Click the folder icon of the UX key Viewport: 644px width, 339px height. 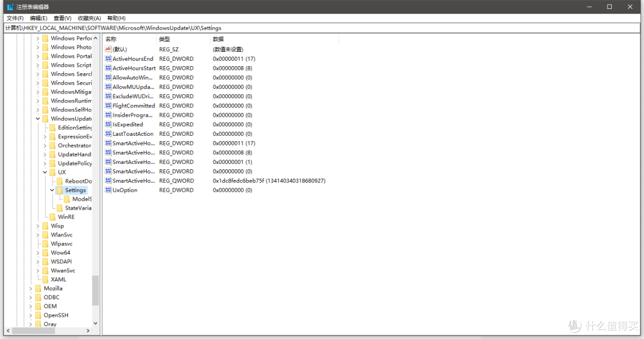point(52,172)
